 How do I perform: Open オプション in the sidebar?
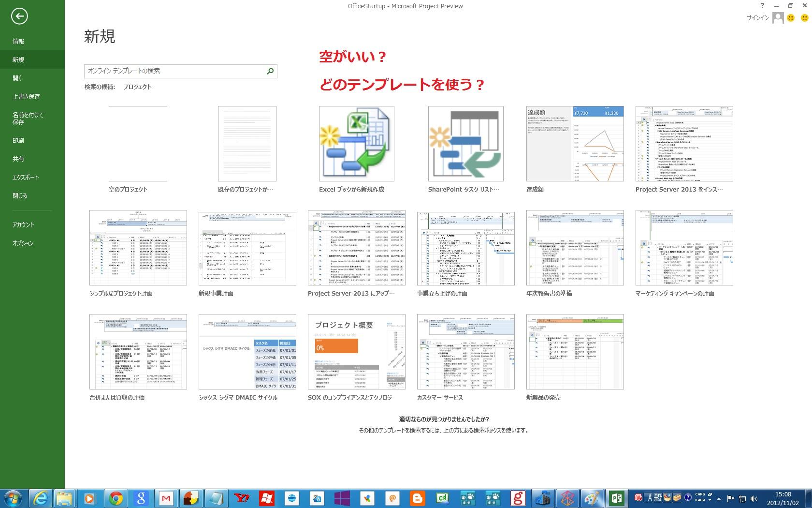click(x=32, y=243)
